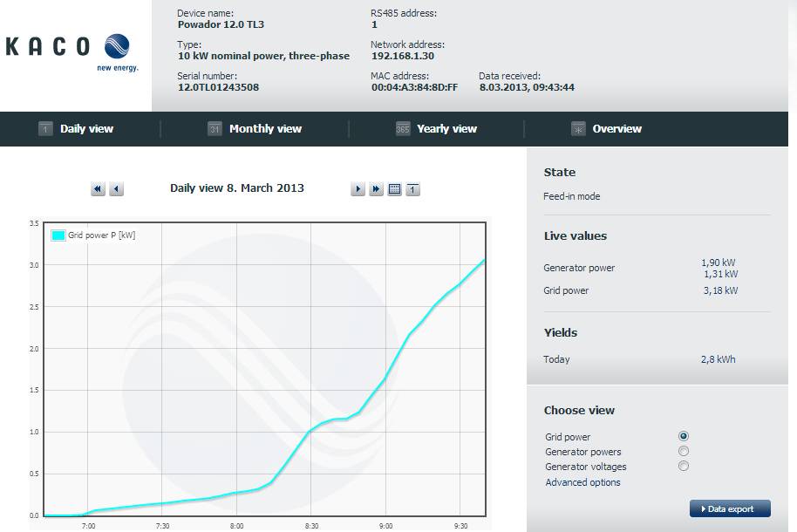Click the 7:00 time label on chart axis

tap(88, 526)
